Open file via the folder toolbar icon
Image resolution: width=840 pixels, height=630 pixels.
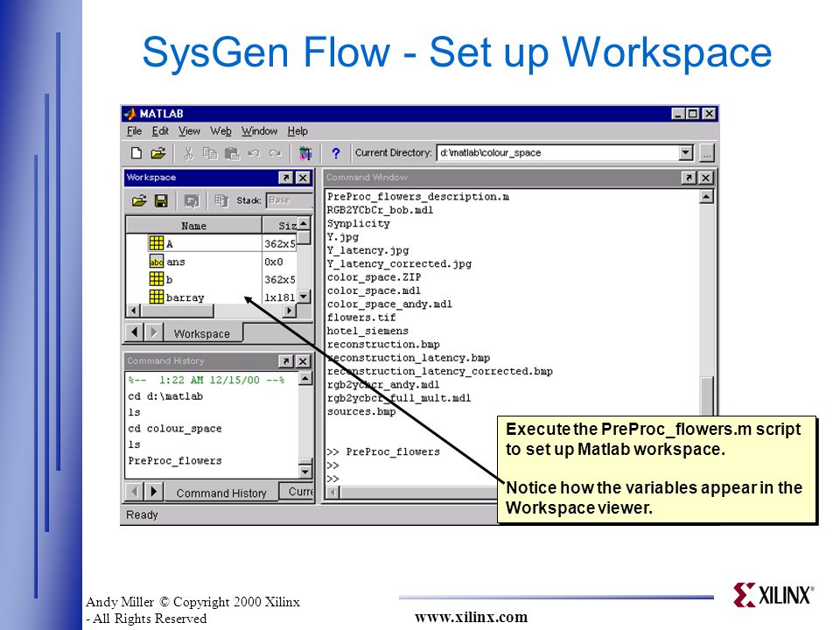click(x=158, y=153)
